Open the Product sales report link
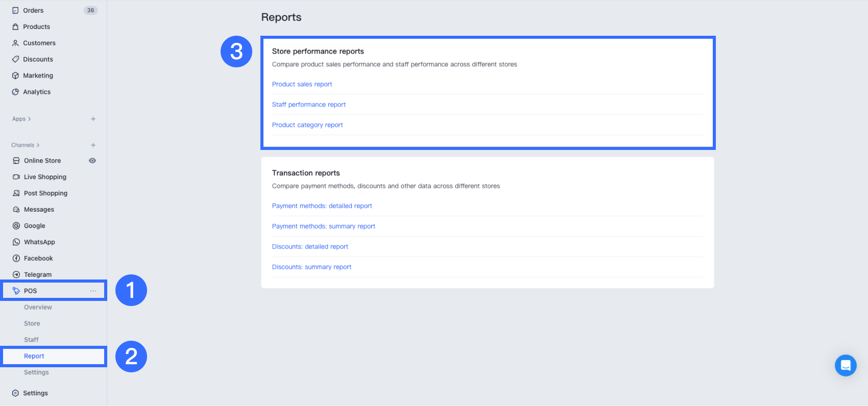This screenshot has width=868, height=406. [302, 84]
